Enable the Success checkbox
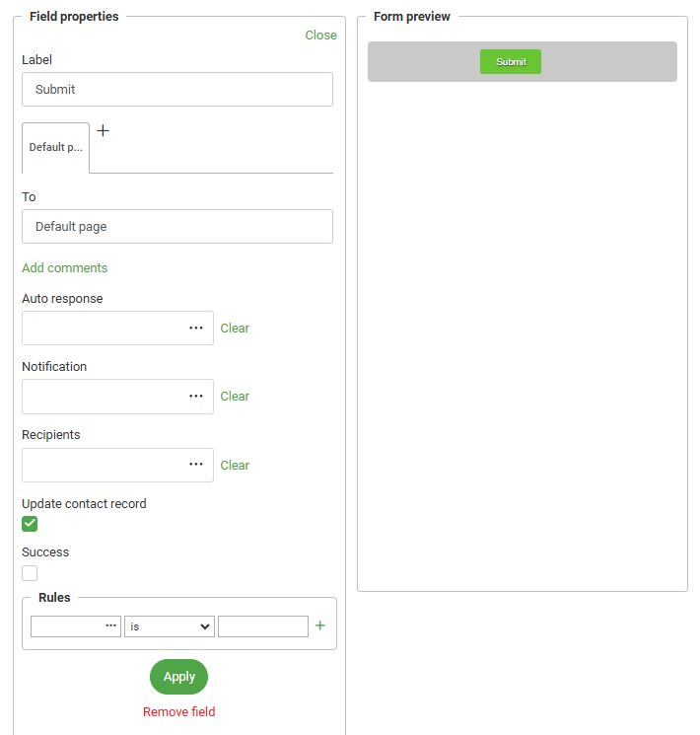Image resolution: width=700 pixels, height=735 pixels. click(x=30, y=573)
